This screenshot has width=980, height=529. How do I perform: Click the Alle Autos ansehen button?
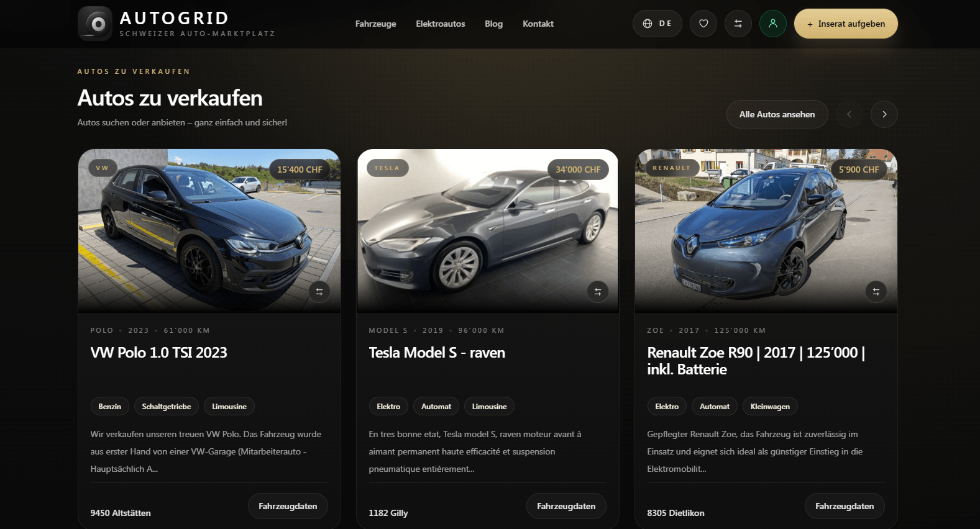(x=777, y=114)
